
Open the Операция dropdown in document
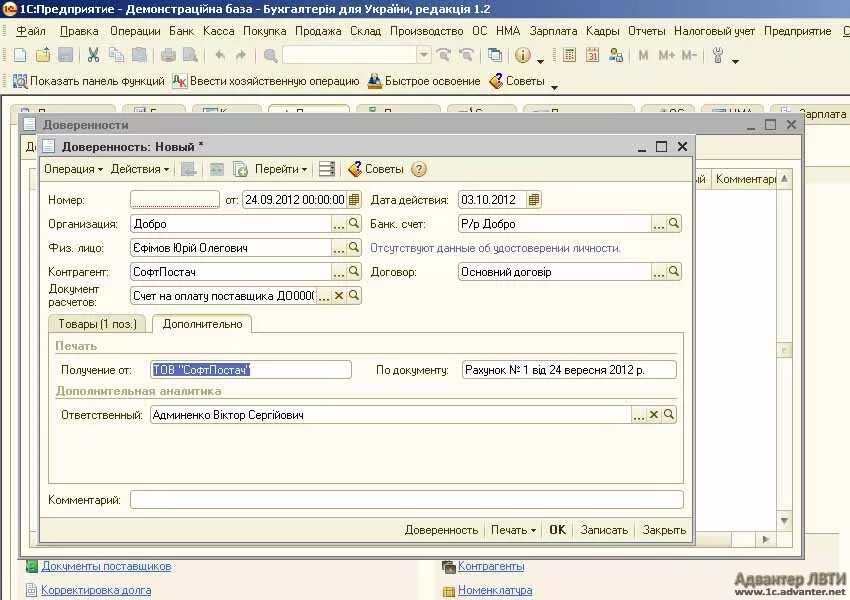tap(73, 169)
